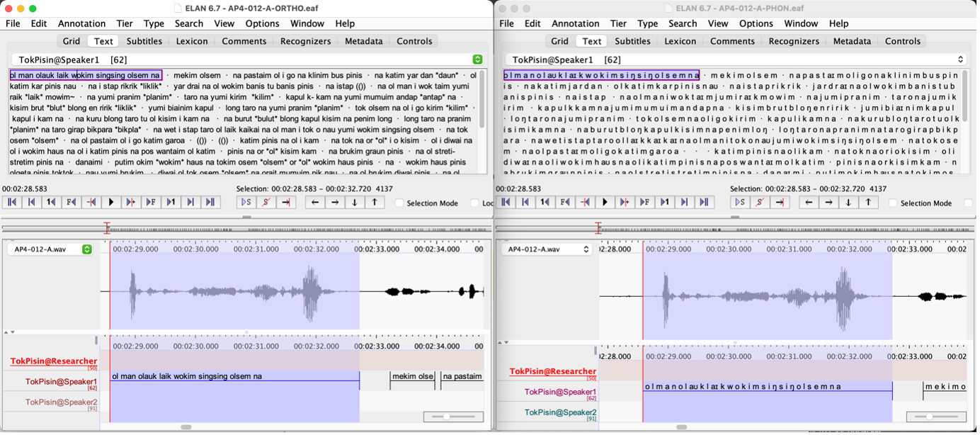The width and height of the screenshot is (980, 435).
Task: Select TokPisin@Researcher tier label in ORTHO window
Action: click(x=53, y=361)
